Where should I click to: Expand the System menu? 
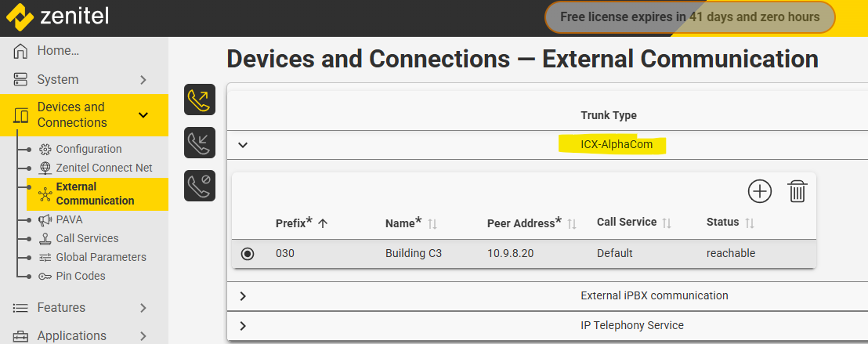143,80
